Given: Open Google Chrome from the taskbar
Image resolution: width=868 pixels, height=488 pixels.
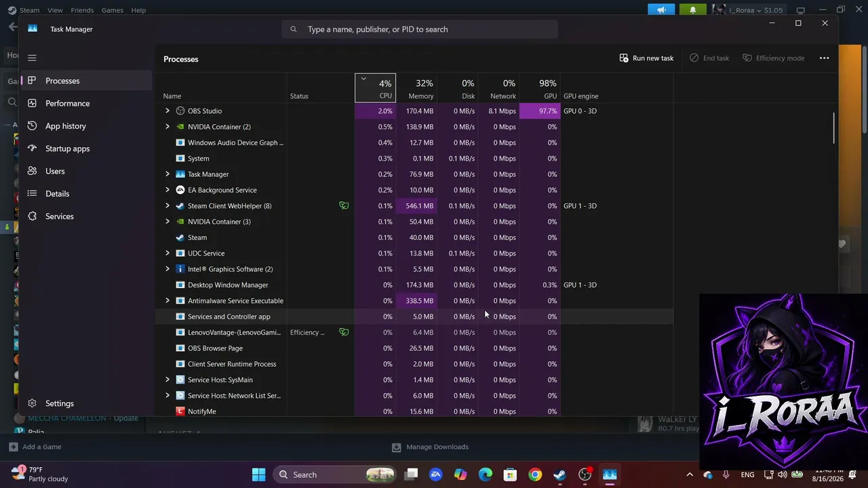Looking at the screenshot, I should [x=535, y=474].
